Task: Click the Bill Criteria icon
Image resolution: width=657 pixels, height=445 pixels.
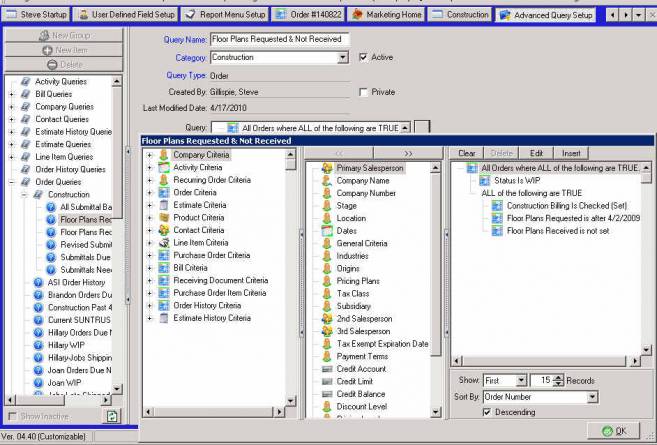Action: pos(164,268)
